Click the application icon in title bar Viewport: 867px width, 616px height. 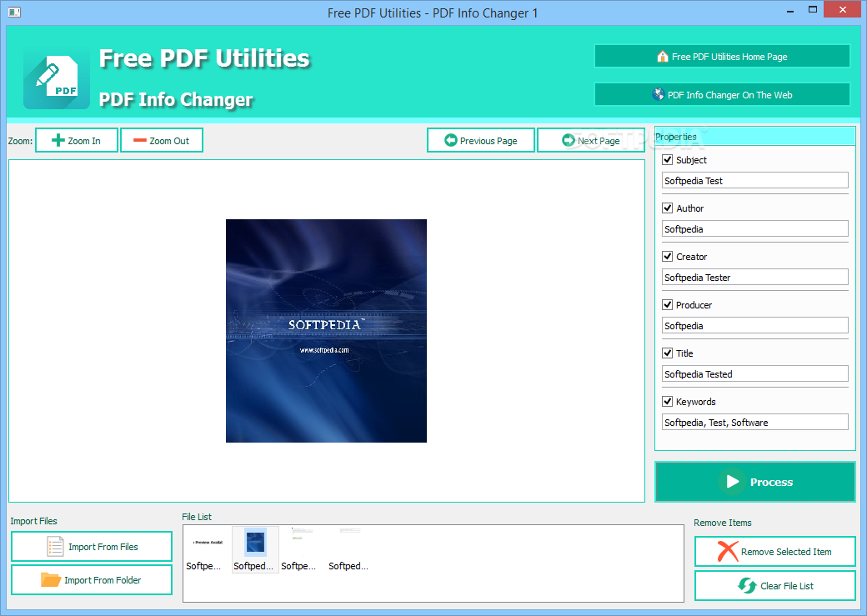14,12
